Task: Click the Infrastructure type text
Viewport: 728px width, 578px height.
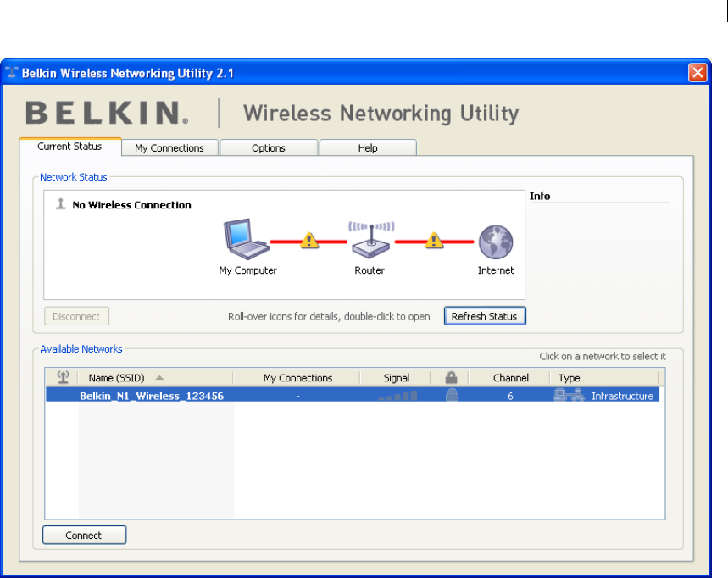Action: (622, 396)
